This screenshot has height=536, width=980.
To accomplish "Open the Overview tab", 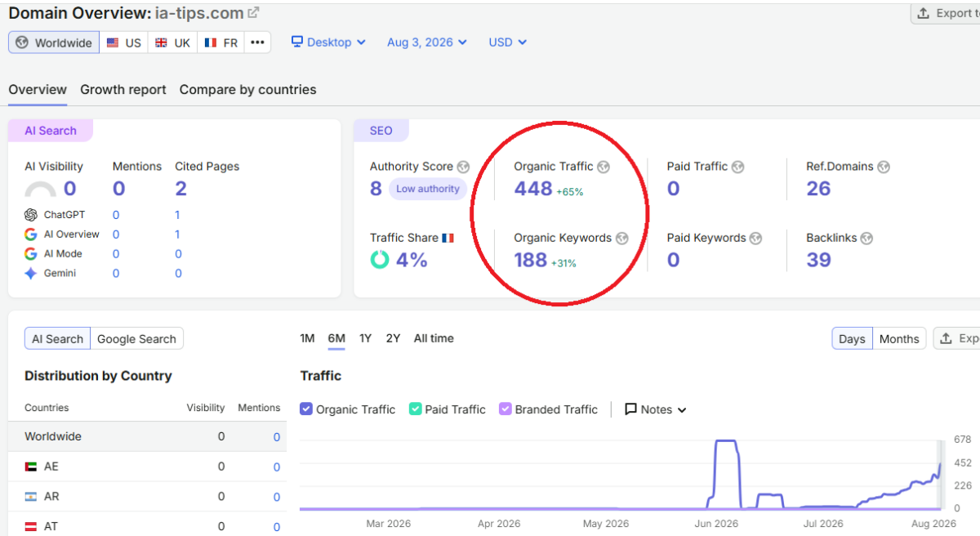I will pos(38,90).
